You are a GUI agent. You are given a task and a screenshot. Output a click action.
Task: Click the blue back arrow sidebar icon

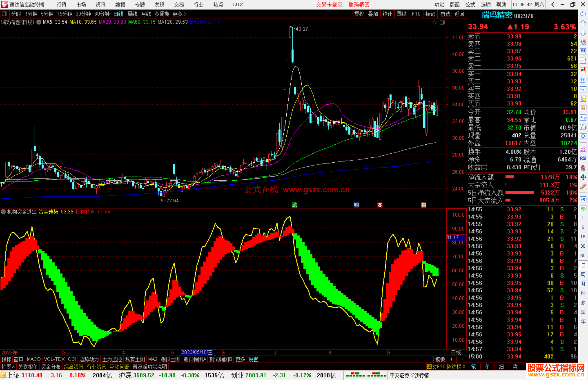coord(583,14)
